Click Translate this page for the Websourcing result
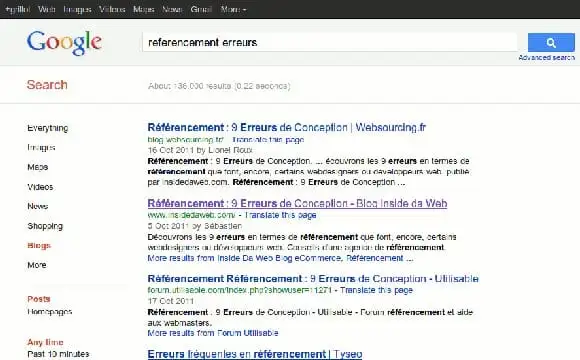The width and height of the screenshot is (580, 360). pos(268,140)
